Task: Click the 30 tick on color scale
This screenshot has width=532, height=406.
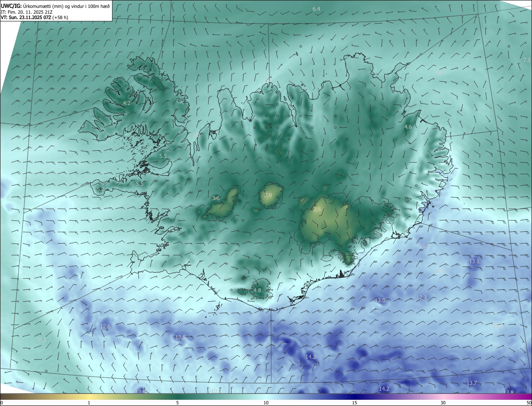Action: [x=443, y=403]
